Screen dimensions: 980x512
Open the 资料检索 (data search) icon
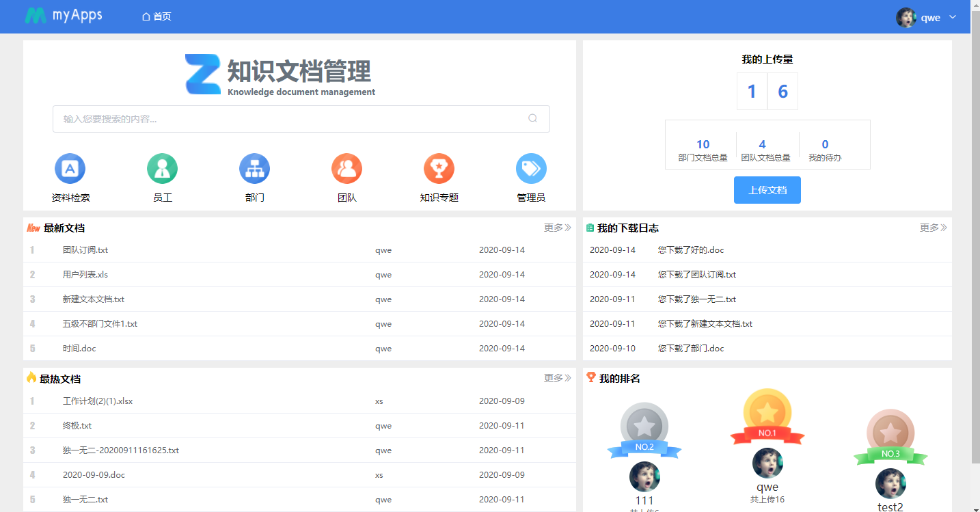[70, 168]
